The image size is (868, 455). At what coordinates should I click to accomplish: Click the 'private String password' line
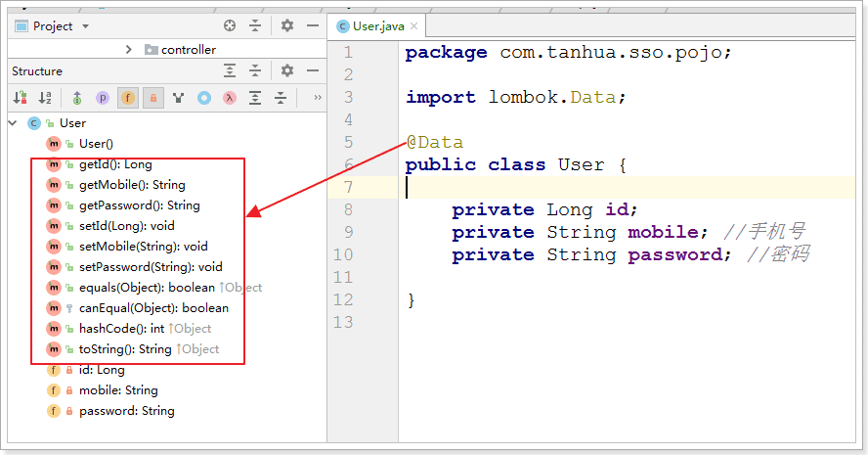[x=591, y=255]
